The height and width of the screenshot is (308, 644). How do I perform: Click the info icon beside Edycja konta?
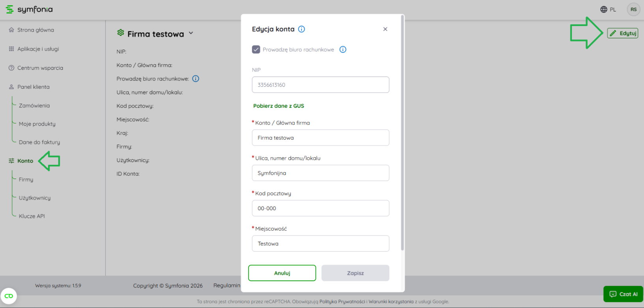301,29
